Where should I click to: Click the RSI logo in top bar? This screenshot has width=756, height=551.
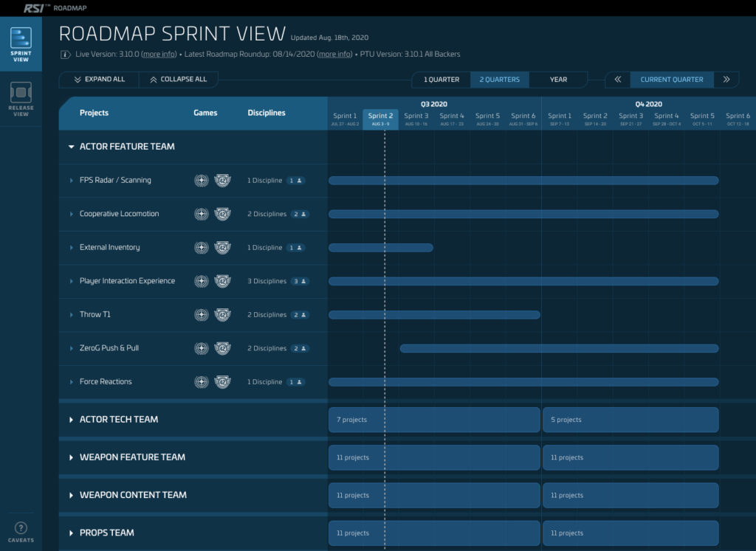click(34, 8)
